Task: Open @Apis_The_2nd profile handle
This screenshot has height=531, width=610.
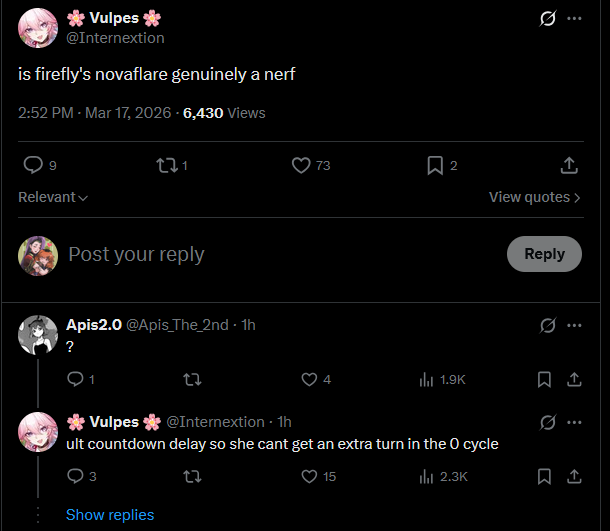Action: (x=177, y=325)
